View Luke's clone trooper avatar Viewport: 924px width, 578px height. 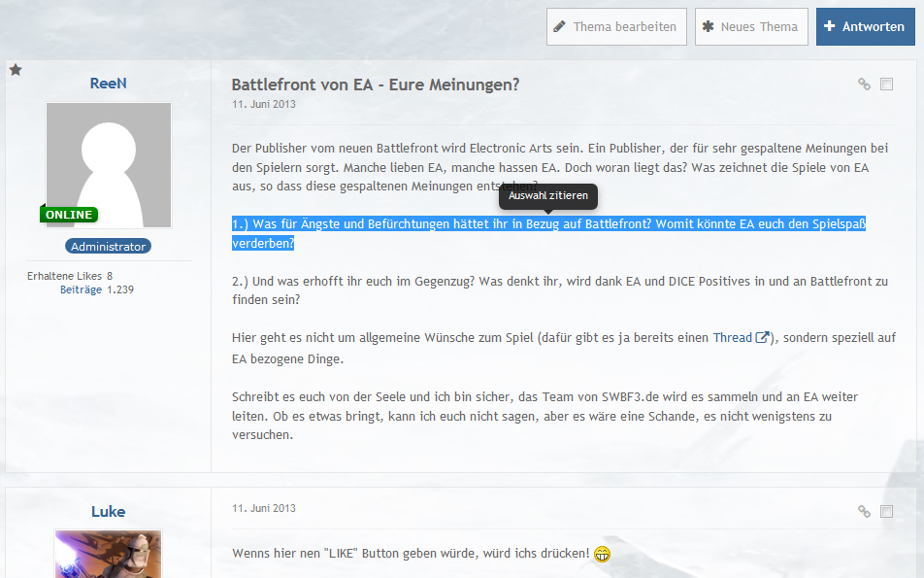coord(109,554)
